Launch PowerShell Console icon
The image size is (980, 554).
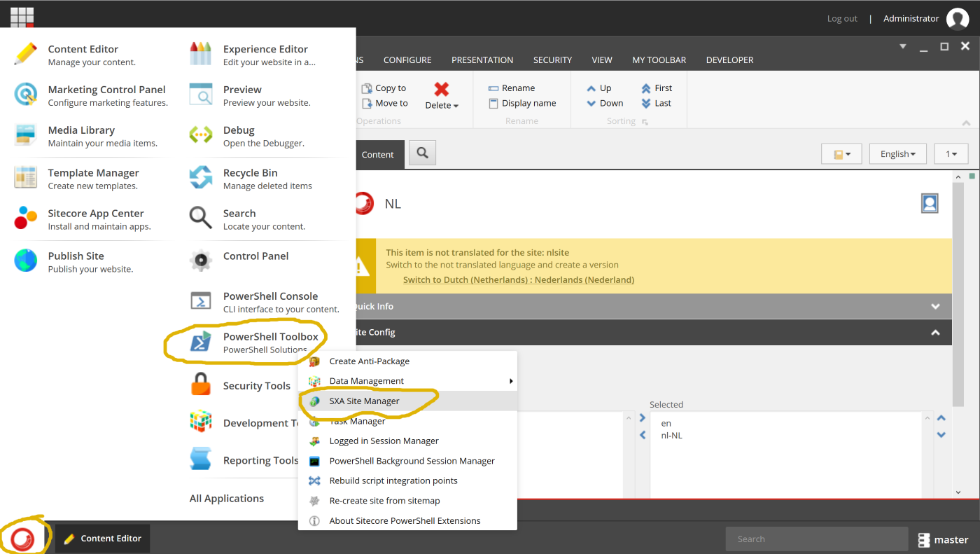[201, 301]
